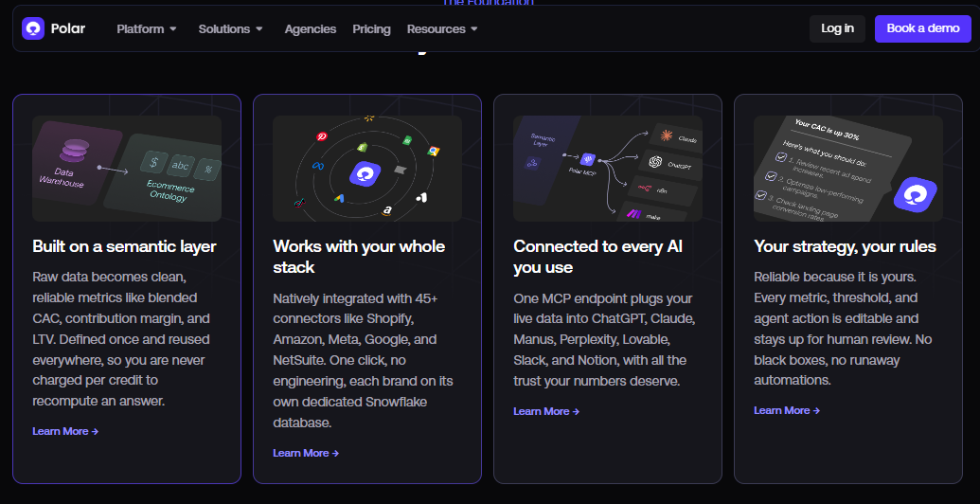
Task: Click the Semantic Layer nodes icon
Action: (x=532, y=163)
